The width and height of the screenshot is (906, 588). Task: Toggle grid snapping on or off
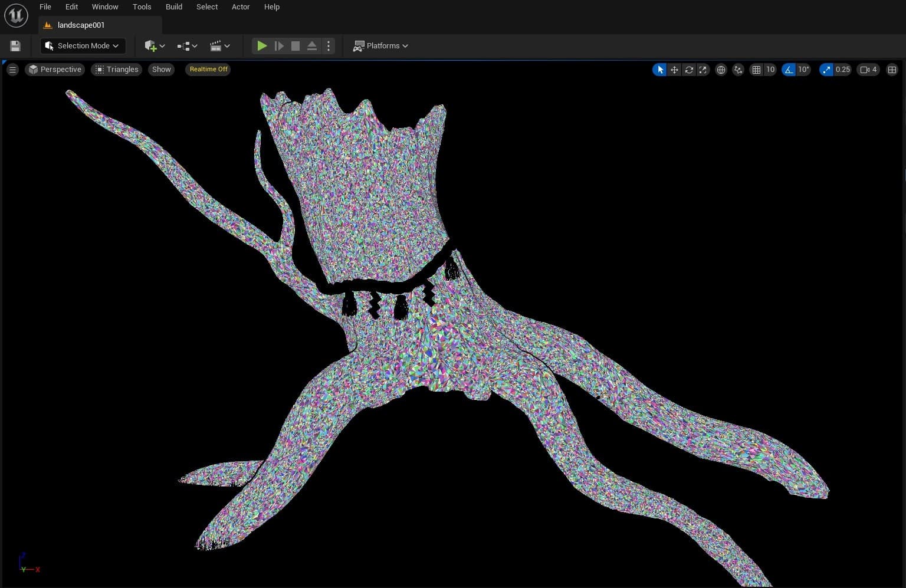[x=756, y=70]
